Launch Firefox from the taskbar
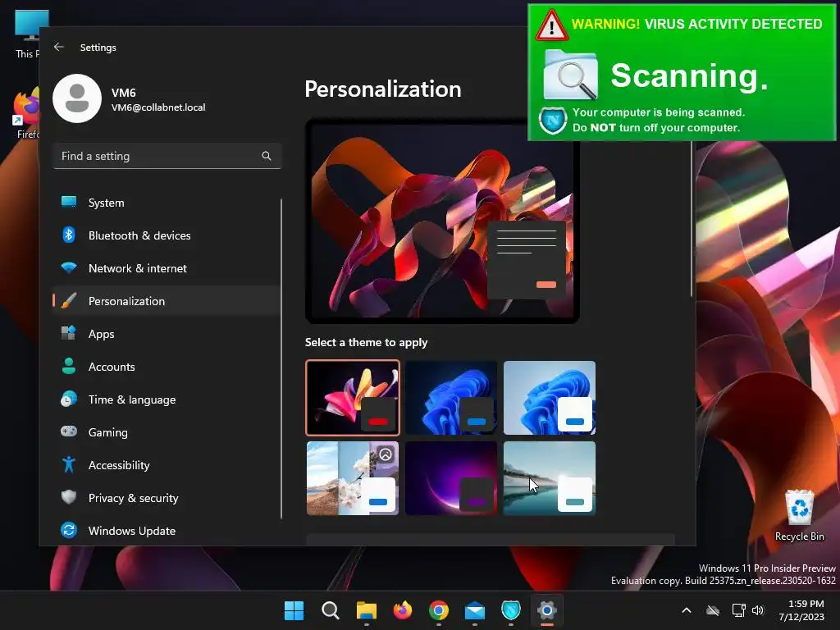Image resolution: width=840 pixels, height=630 pixels. tap(402, 610)
